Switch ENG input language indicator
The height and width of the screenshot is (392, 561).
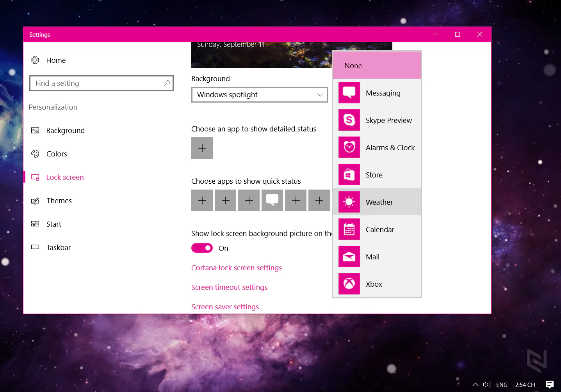click(x=502, y=385)
